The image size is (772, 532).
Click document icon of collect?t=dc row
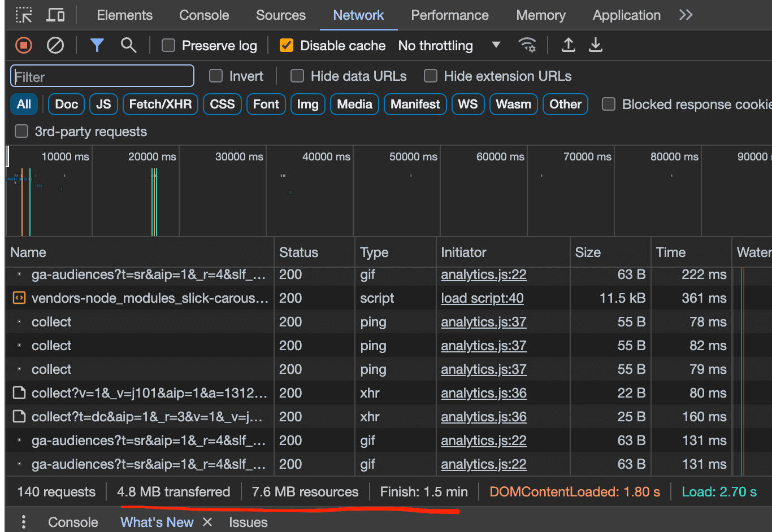point(19,416)
